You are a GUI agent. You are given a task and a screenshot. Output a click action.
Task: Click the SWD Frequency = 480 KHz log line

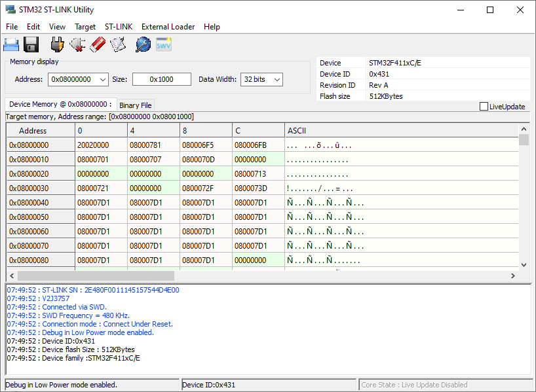coord(68,315)
